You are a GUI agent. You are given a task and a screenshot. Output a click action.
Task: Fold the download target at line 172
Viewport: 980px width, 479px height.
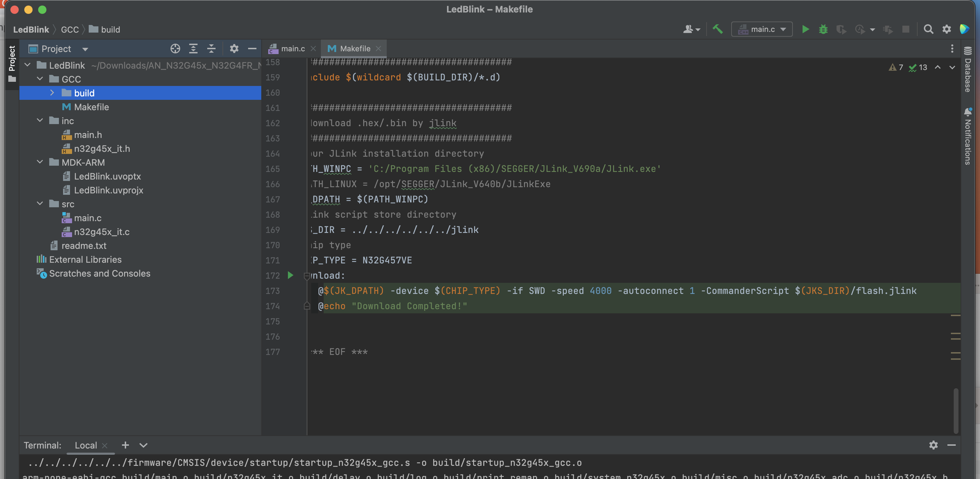(x=307, y=276)
